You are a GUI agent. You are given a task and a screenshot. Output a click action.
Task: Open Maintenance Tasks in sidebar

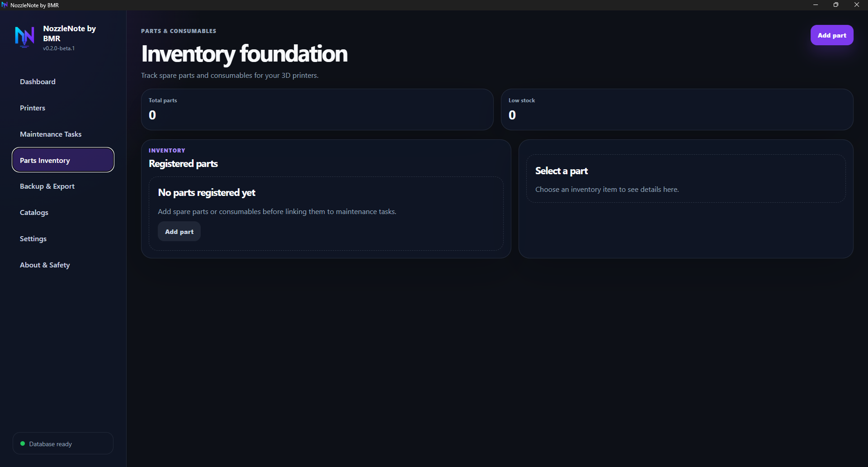(63, 134)
